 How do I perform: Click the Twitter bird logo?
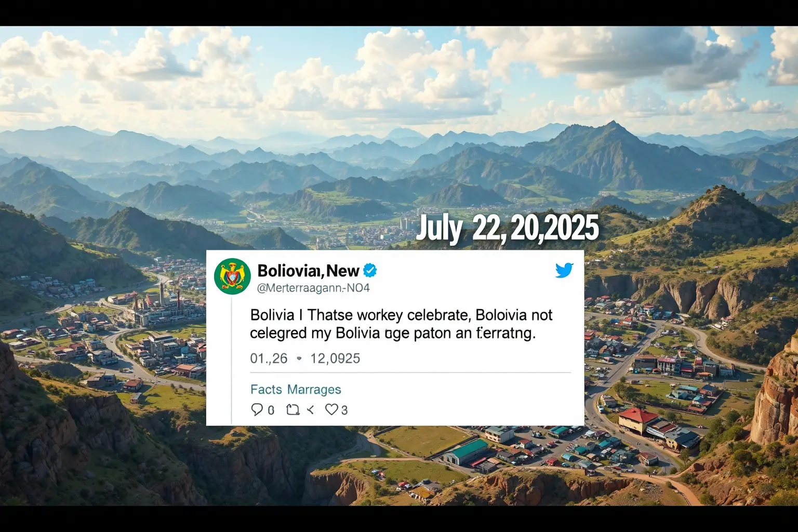pyautogui.click(x=564, y=270)
